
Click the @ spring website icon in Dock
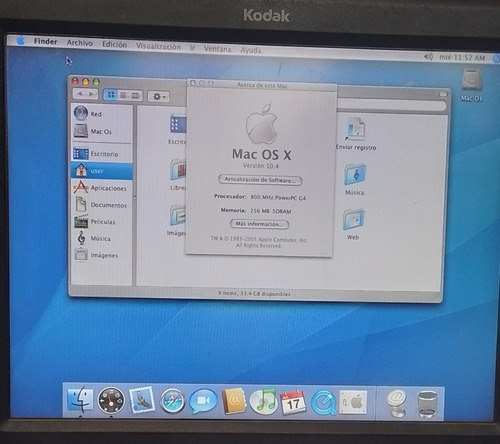tap(397, 404)
